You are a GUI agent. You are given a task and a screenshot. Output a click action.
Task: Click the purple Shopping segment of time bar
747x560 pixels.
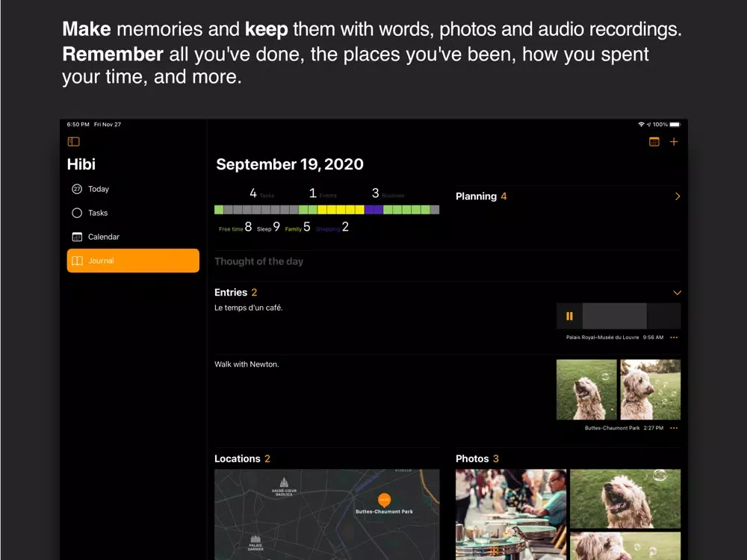374,210
